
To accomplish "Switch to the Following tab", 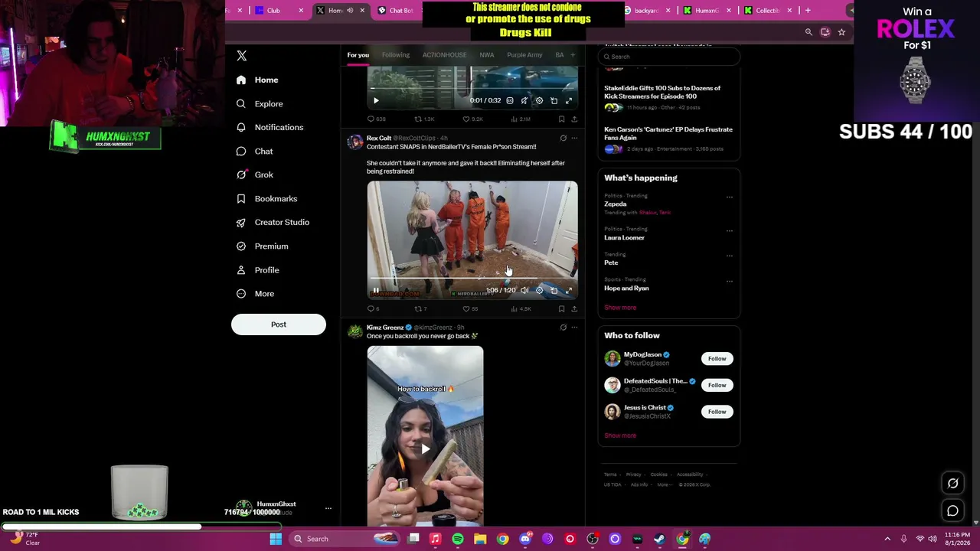I will (396, 55).
